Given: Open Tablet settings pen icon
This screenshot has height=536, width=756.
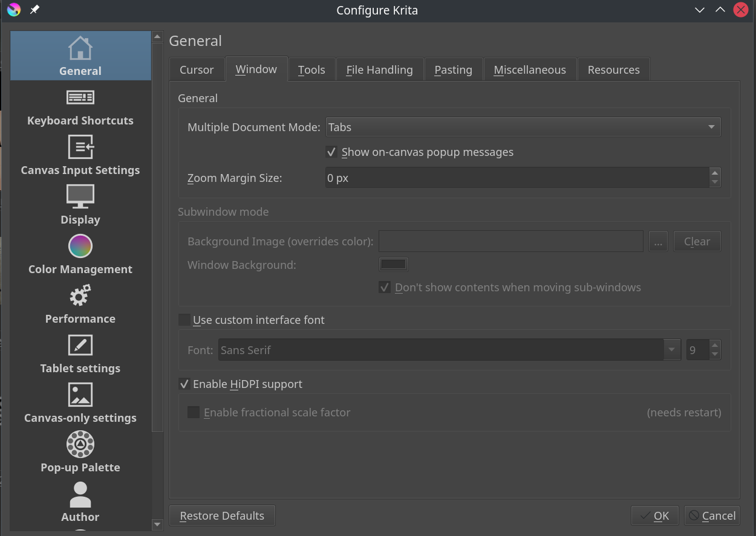Looking at the screenshot, I should pos(80,346).
